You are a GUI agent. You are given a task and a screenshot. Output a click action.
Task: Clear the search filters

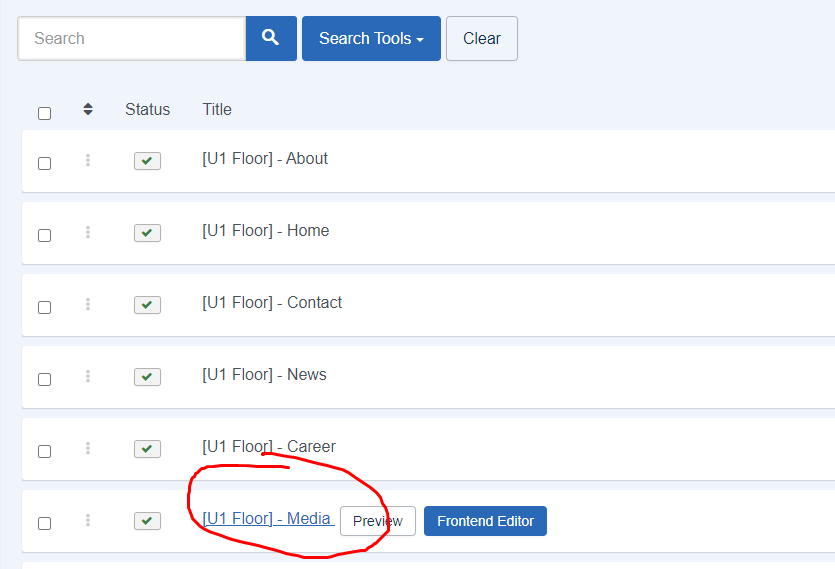coord(482,38)
